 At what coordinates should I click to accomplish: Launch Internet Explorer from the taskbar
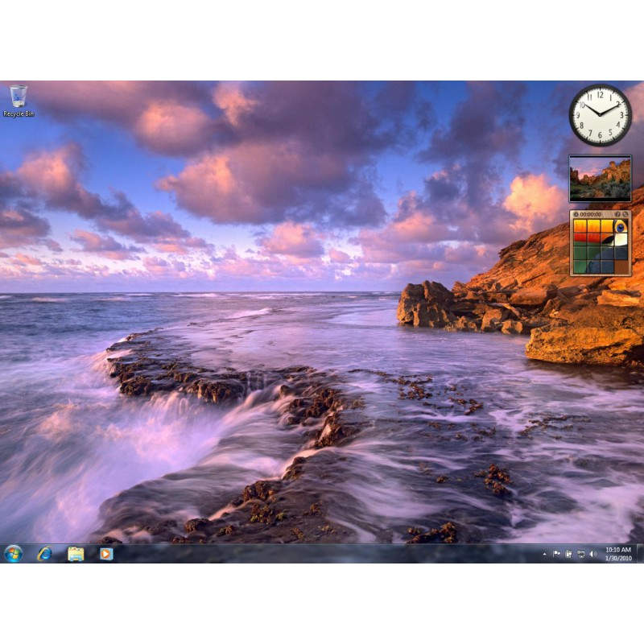click(x=44, y=554)
